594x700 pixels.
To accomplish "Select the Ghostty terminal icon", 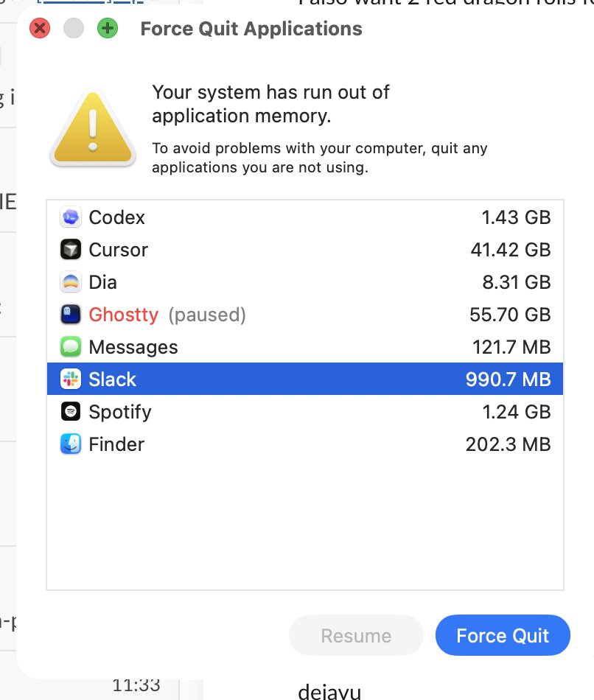I will tap(71, 315).
